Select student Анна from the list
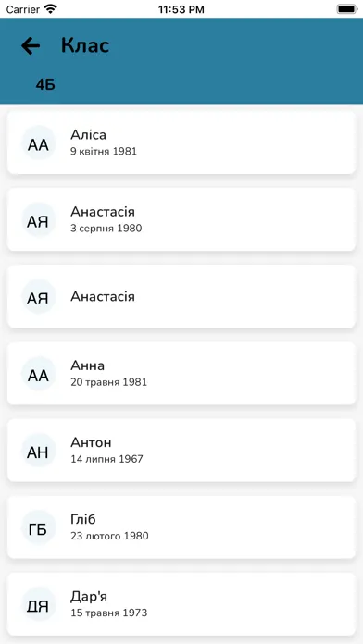Screen dimensions: 363x644 pos(181,374)
